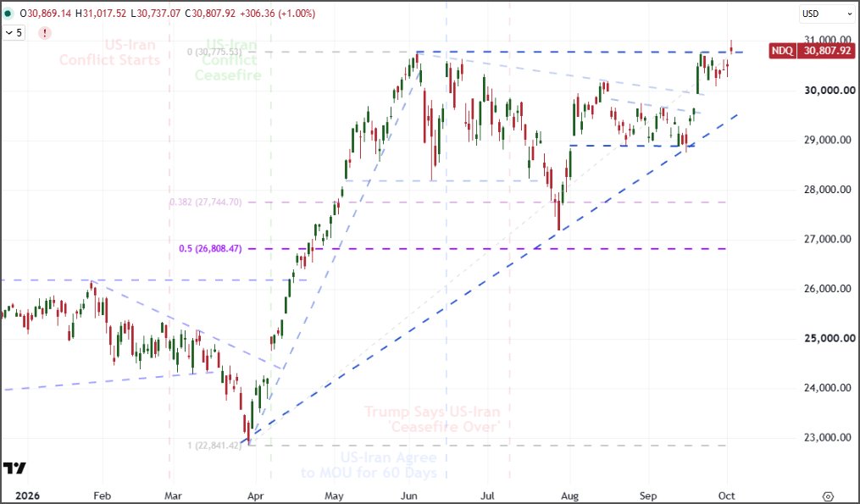Click the 30,807.92 last price label

click(x=828, y=51)
